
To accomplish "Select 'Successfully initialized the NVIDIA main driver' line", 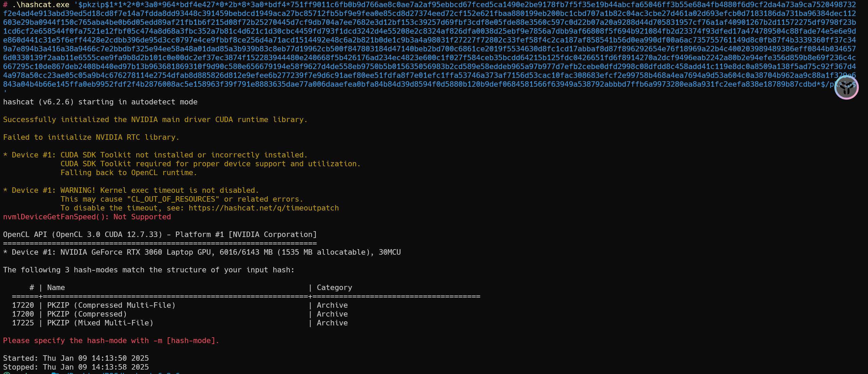I will pos(155,120).
